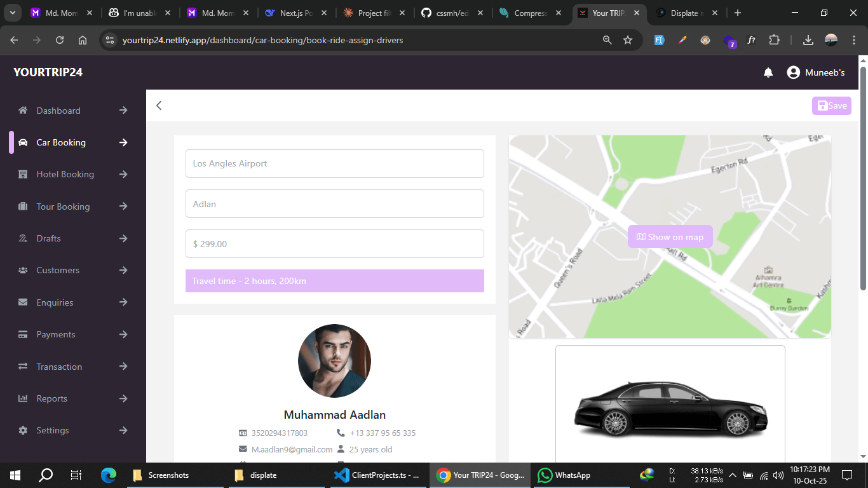The width and height of the screenshot is (868, 488).
Task: Expand the Dashboard arrow in sidebar
Action: point(123,110)
